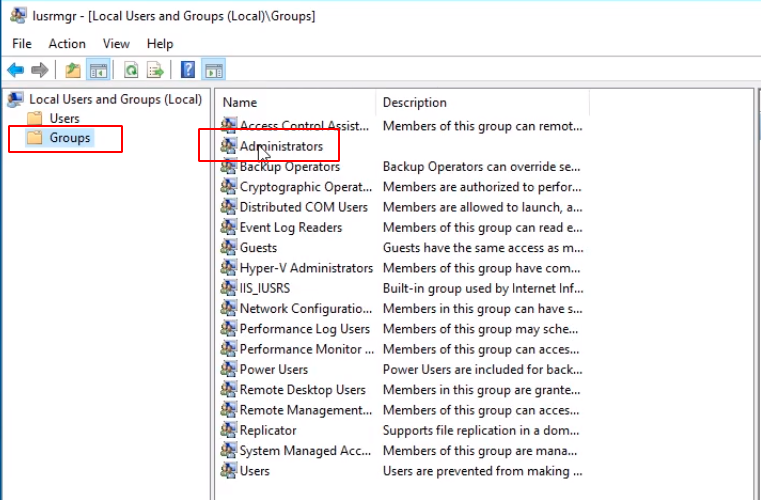The height and width of the screenshot is (500, 761).
Task: Select the Users node label in the tree
Action: tap(65, 118)
